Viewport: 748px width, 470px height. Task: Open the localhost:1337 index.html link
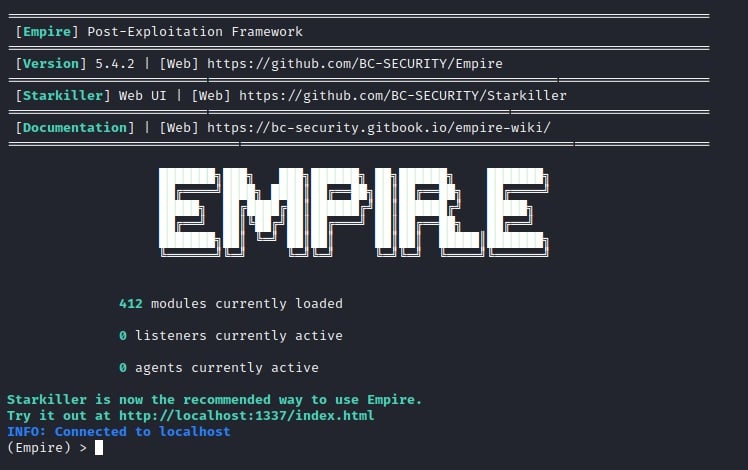(246, 416)
